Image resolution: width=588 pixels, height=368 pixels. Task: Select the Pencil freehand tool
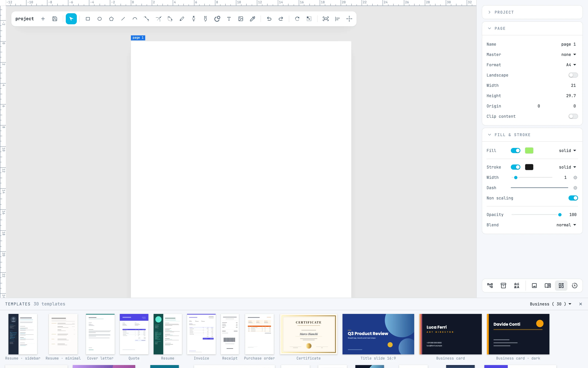182,19
